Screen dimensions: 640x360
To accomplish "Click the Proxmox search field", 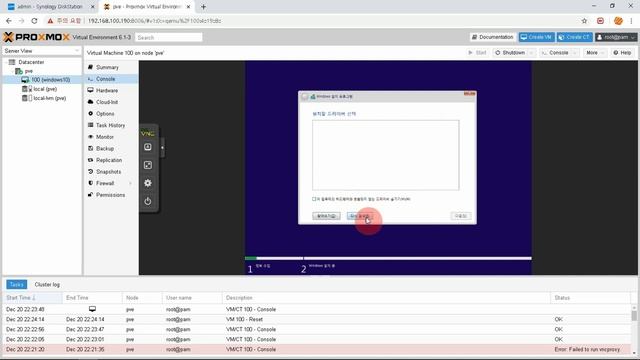I will point(168,37).
